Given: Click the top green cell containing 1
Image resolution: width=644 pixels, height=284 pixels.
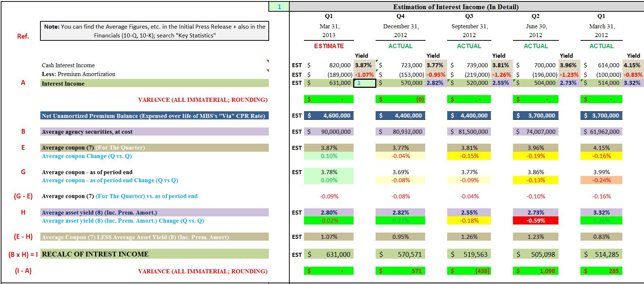Looking at the screenshot, I should tap(279, 7).
